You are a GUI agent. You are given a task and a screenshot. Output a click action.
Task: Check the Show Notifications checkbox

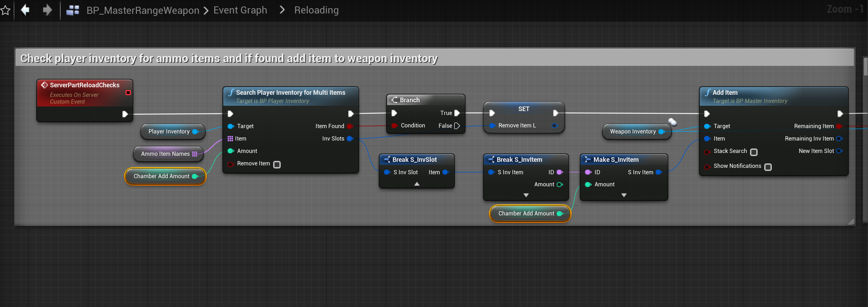click(x=768, y=167)
